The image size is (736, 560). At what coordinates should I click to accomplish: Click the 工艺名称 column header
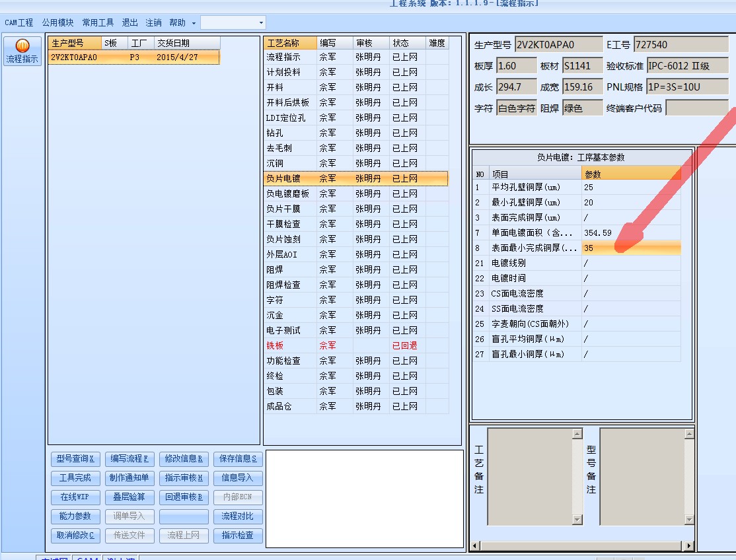pos(290,43)
